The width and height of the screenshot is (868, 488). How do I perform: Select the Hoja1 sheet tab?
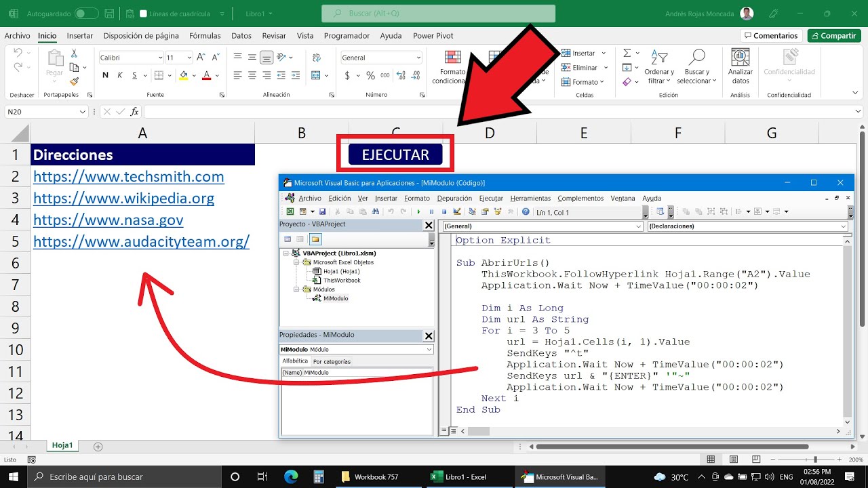coord(62,446)
